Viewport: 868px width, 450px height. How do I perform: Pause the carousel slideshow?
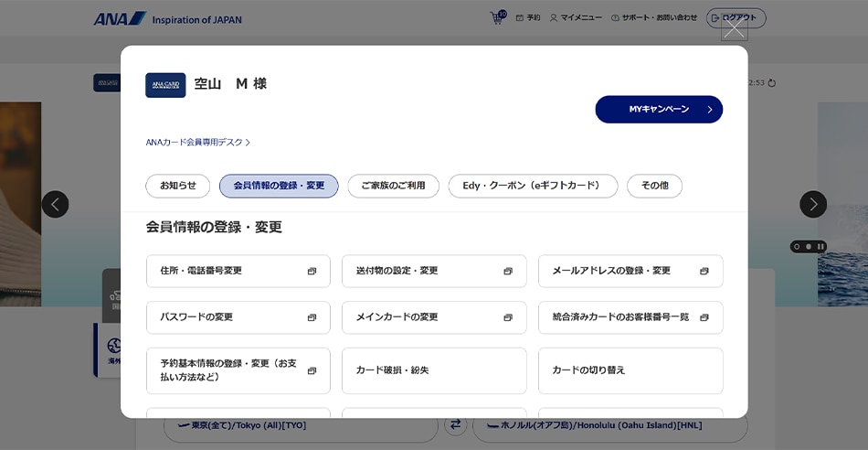(x=820, y=247)
